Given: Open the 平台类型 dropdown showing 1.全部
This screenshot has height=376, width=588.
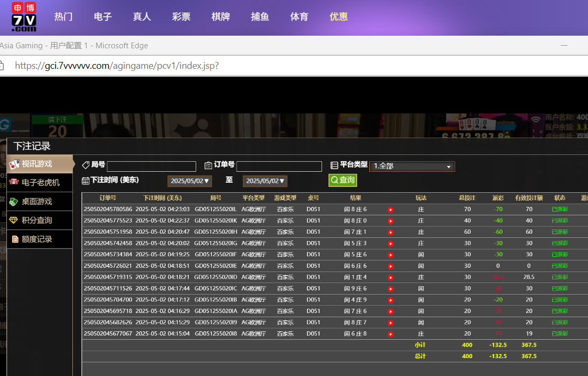Looking at the screenshot, I should [412, 166].
